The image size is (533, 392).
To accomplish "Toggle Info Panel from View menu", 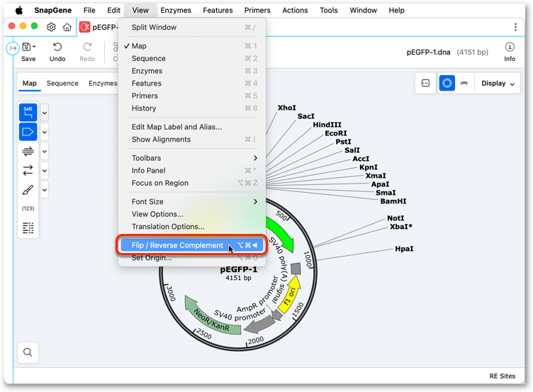I will (x=192, y=170).
